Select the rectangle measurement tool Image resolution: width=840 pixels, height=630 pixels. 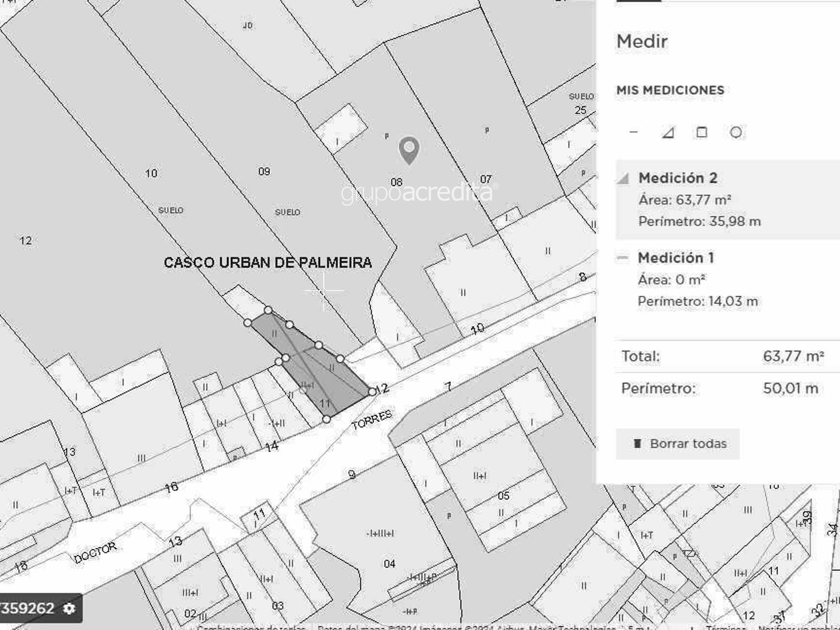point(702,132)
